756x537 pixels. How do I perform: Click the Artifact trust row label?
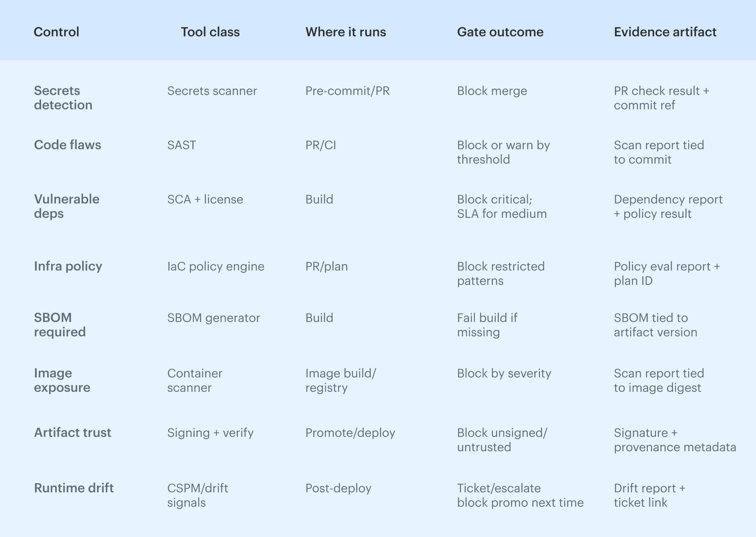pos(73,432)
